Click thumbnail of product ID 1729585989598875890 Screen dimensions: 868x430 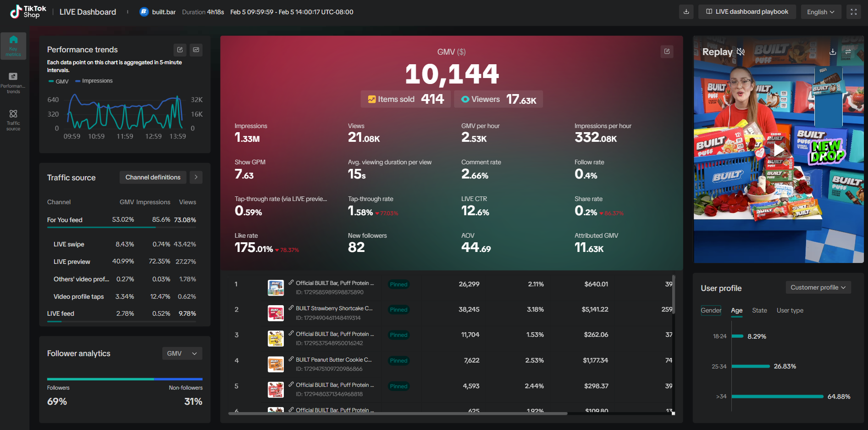276,287
